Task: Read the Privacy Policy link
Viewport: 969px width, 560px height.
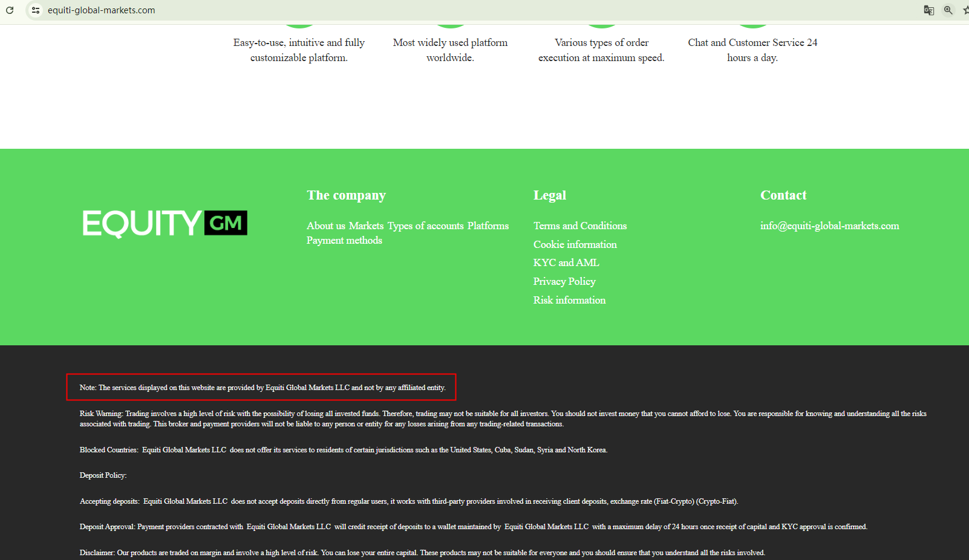Action: pyautogui.click(x=564, y=281)
